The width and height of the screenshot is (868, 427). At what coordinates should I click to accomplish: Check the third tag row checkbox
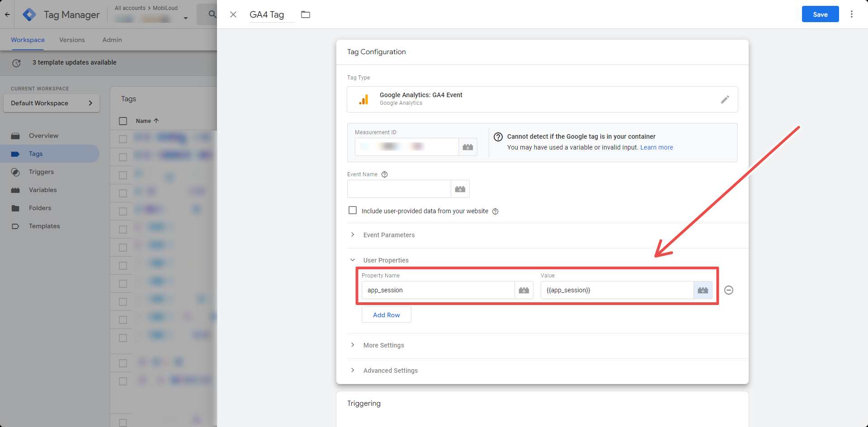pyautogui.click(x=123, y=175)
